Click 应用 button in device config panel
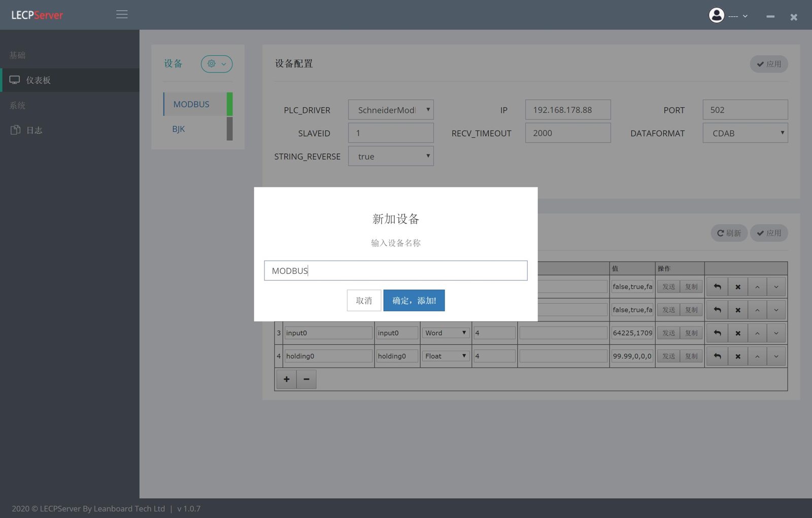The image size is (812, 518). click(769, 64)
